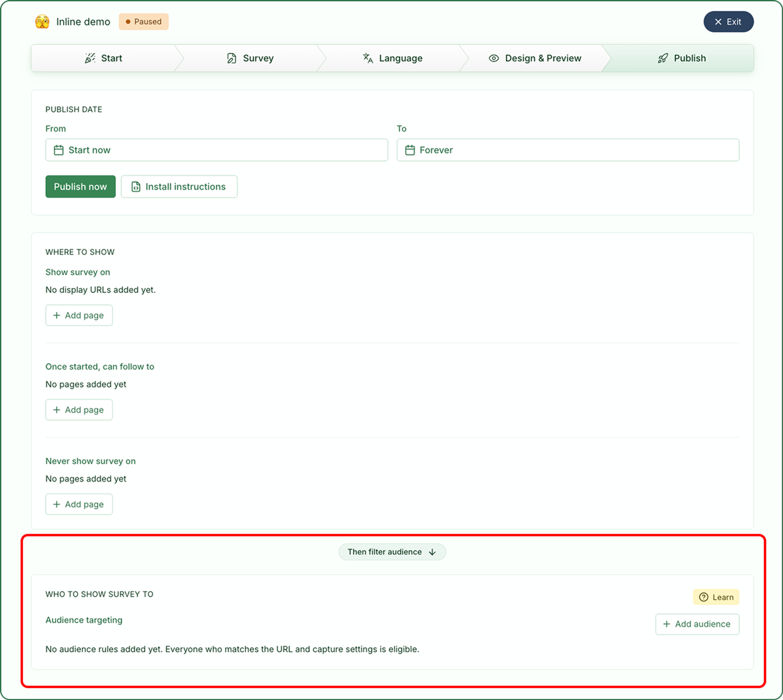Click the eye icon on Design & Preview
783x700 pixels.
pyautogui.click(x=494, y=58)
